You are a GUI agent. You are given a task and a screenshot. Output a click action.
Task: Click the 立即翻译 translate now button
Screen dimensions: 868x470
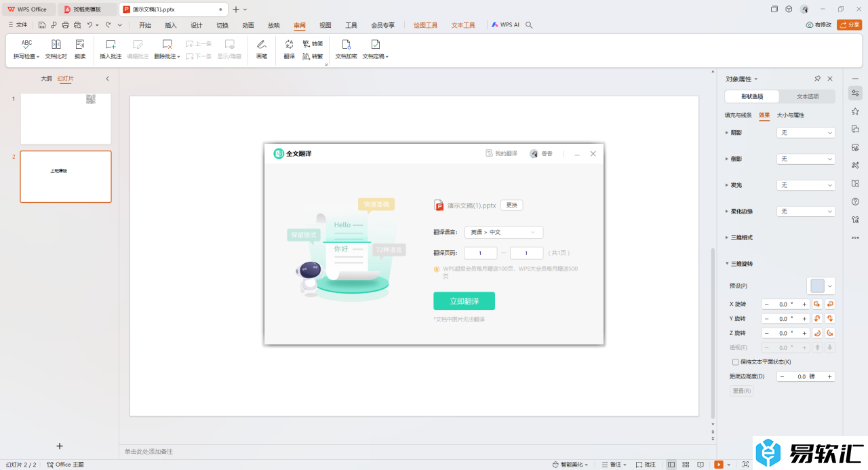point(464,301)
